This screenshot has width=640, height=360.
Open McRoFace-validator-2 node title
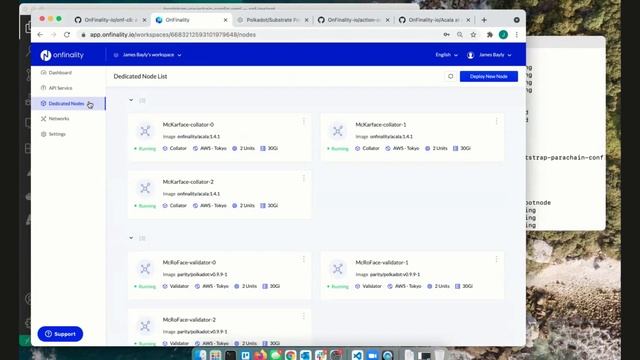pyautogui.click(x=189, y=320)
